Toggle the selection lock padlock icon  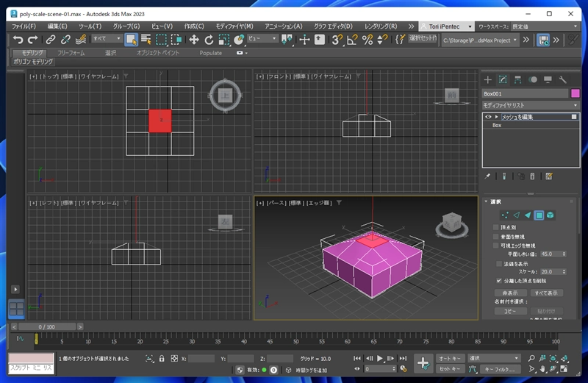(x=162, y=359)
